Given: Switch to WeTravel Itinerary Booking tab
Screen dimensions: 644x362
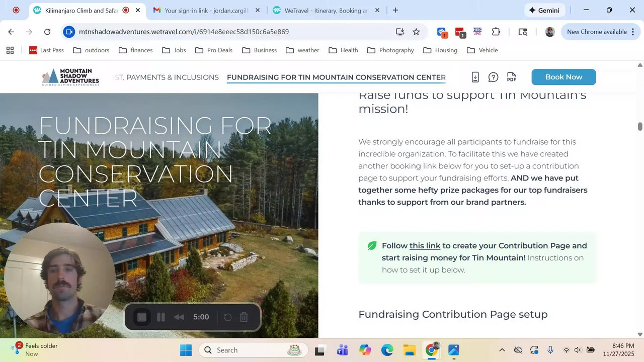Looking at the screenshot, I should pos(326,10).
